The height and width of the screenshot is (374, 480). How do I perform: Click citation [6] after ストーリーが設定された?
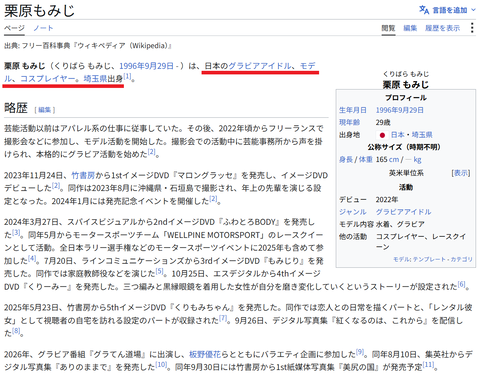click(461, 284)
